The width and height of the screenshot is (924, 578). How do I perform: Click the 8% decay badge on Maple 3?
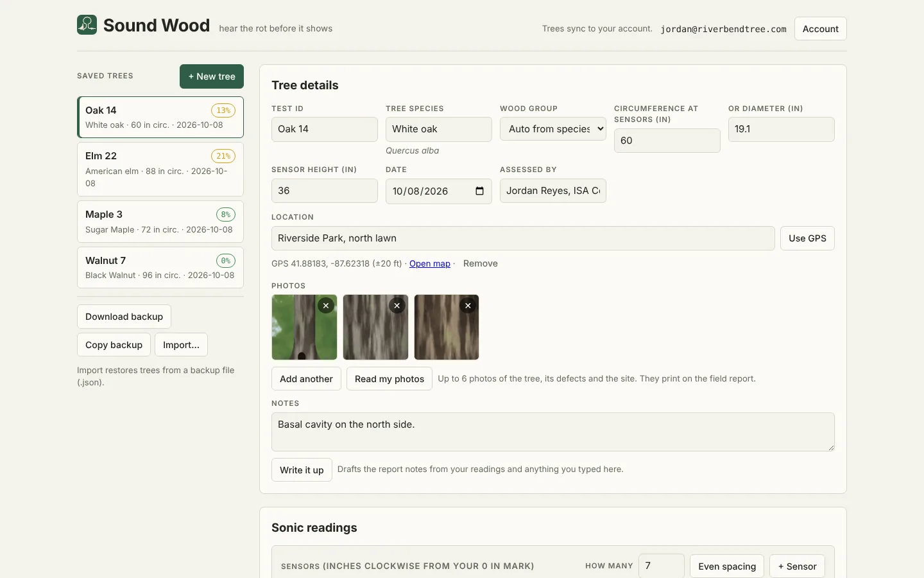(x=226, y=215)
